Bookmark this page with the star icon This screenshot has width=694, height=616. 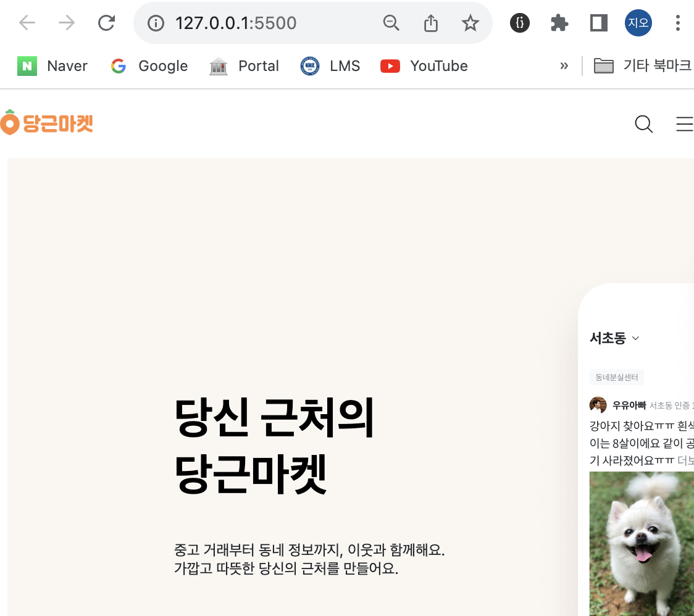[470, 23]
